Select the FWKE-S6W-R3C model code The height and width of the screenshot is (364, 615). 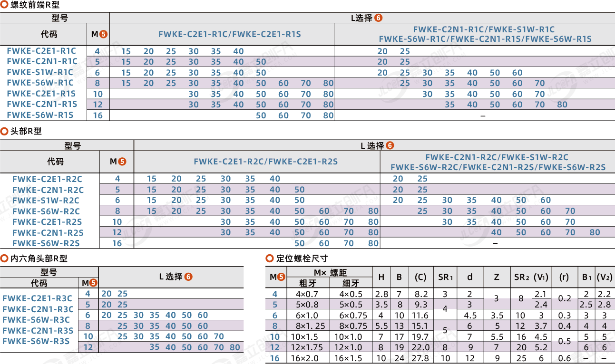pyautogui.click(x=36, y=320)
